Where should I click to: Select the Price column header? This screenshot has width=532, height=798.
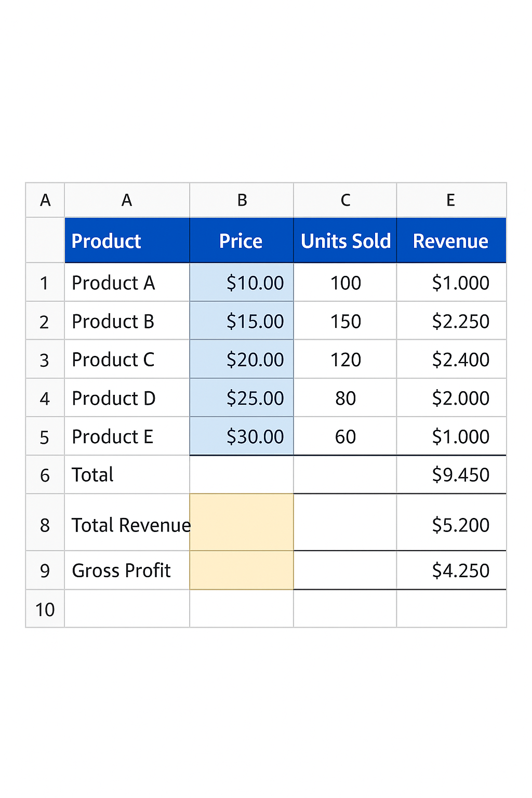(x=241, y=241)
